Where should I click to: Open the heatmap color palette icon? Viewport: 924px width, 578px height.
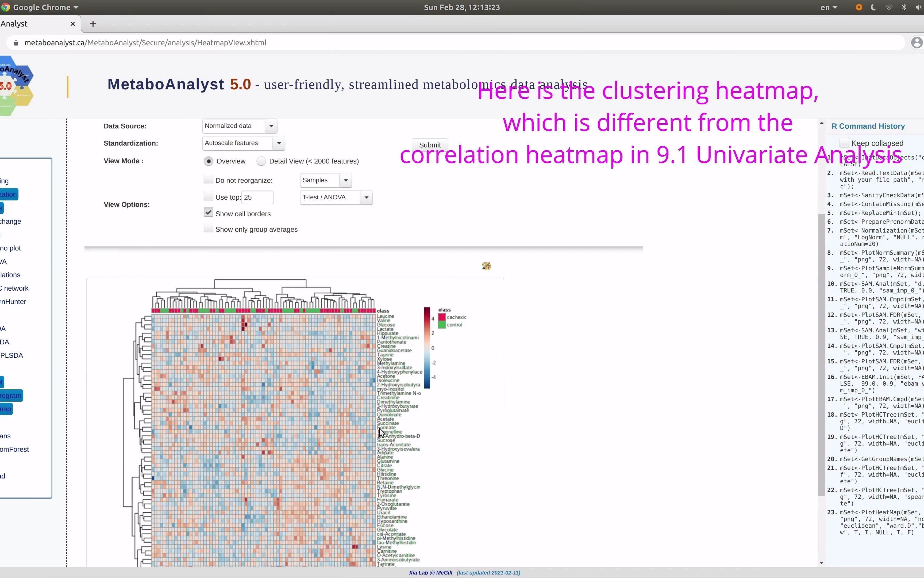486,266
